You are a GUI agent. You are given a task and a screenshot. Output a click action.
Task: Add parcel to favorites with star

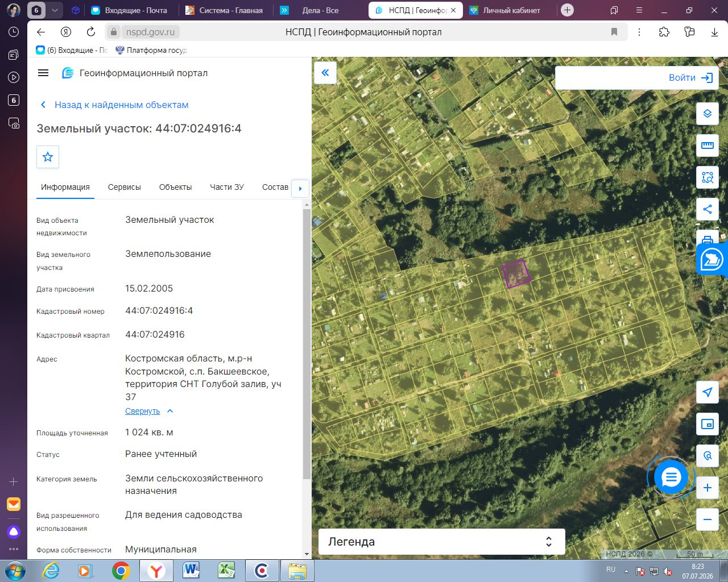[48, 157]
